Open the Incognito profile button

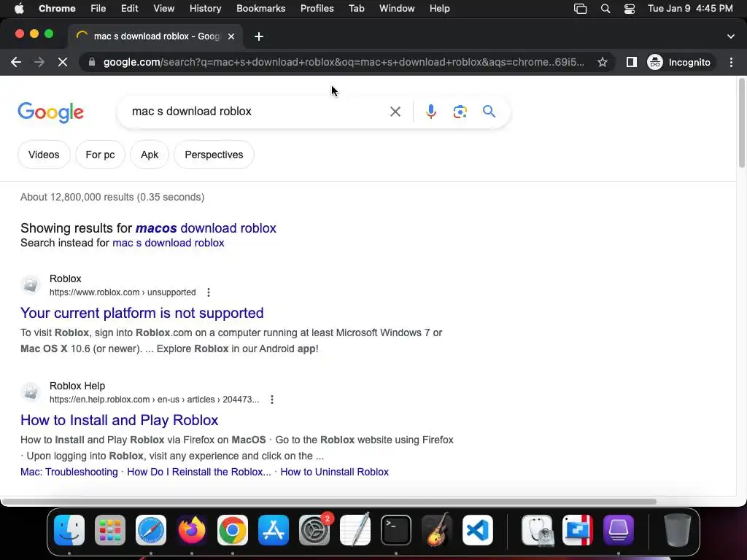coord(681,63)
